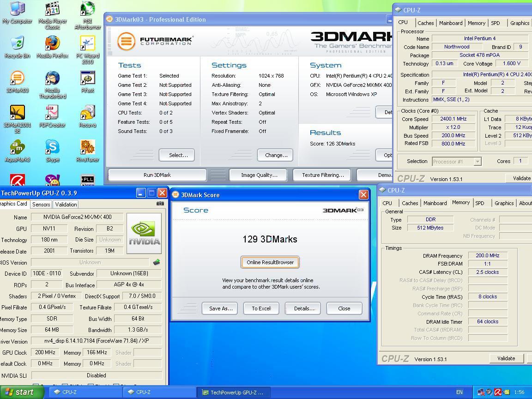Screen dimensions: 532x399
Task: Open the PLL chip desktop shortcut
Action: click(88, 180)
